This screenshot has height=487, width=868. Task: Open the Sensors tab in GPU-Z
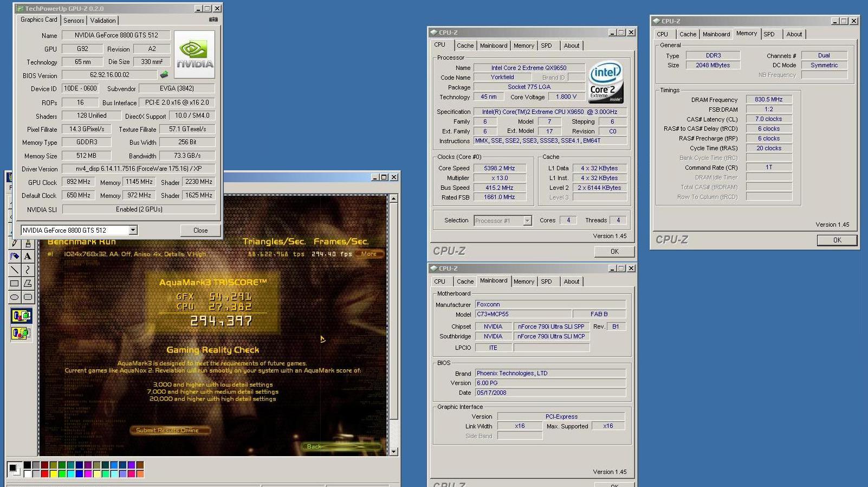tap(74, 20)
